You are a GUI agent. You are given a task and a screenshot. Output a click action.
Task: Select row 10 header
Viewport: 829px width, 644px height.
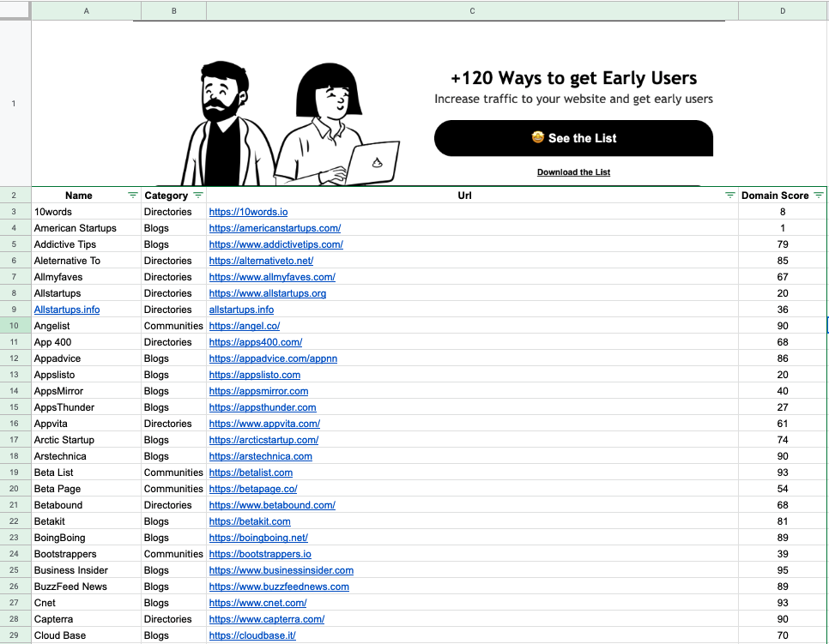pyautogui.click(x=15, y=326)
